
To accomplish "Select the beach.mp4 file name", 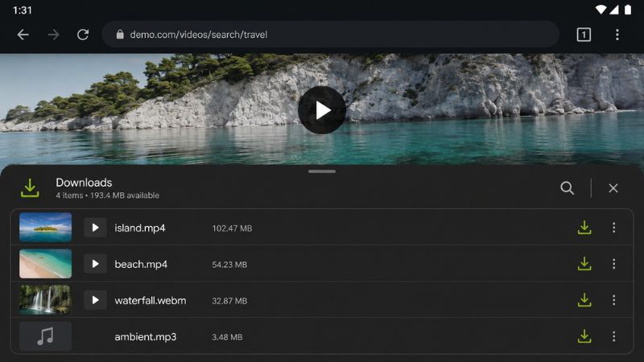I will 141,264.
